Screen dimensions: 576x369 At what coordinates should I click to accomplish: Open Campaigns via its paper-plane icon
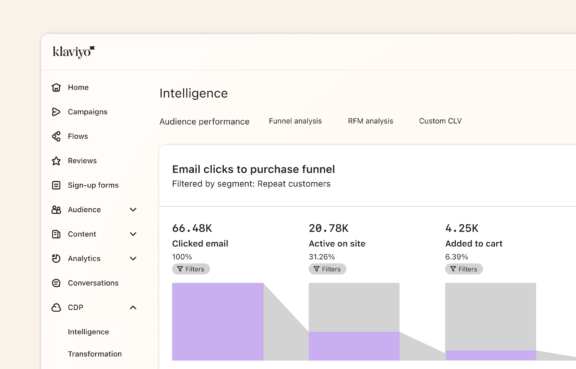pyautogui.click(x=56, y=112)
